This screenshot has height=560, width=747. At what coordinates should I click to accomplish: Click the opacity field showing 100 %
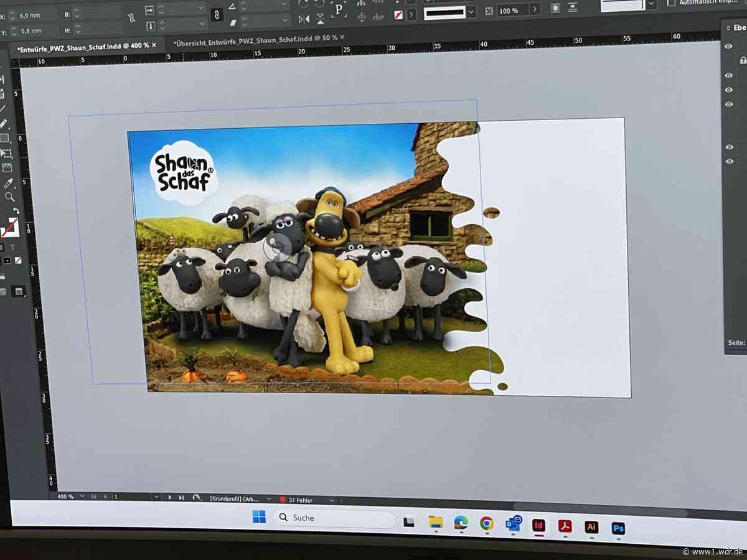coord(513,11)
